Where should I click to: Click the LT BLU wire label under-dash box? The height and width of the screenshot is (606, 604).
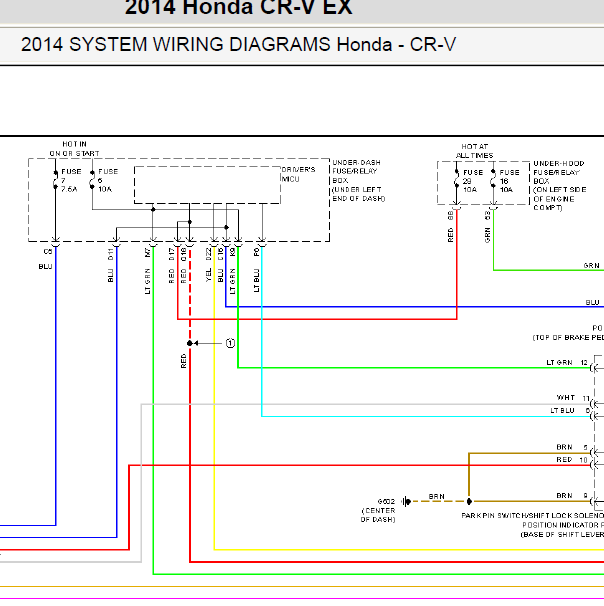coord(256,281)
